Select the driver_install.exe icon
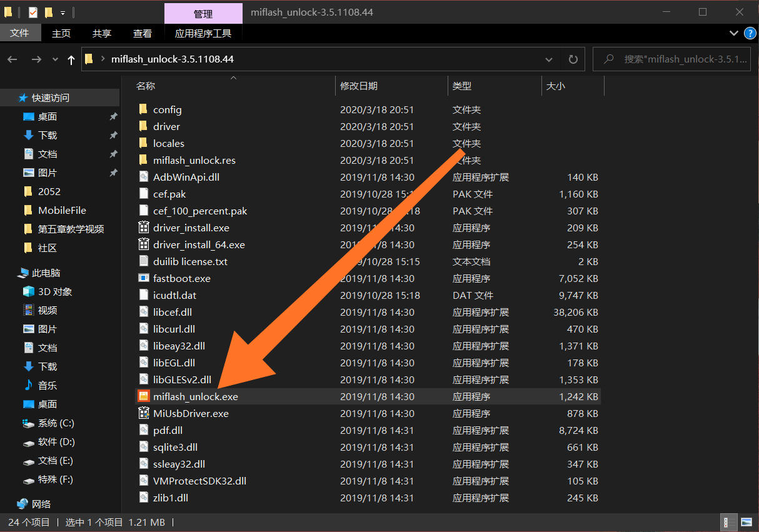759x532 pixels. [143, 228]
